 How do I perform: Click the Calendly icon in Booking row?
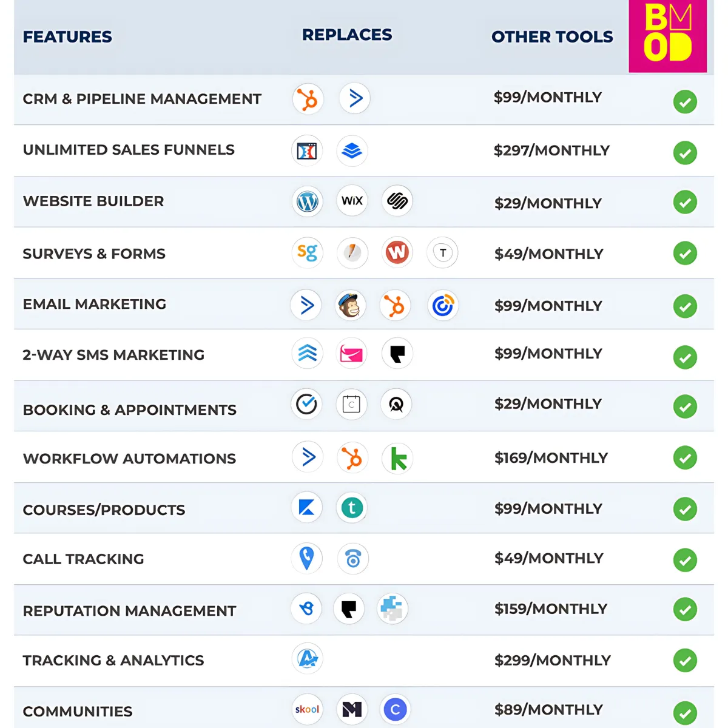pyautogui.click(x=351, y=404)
